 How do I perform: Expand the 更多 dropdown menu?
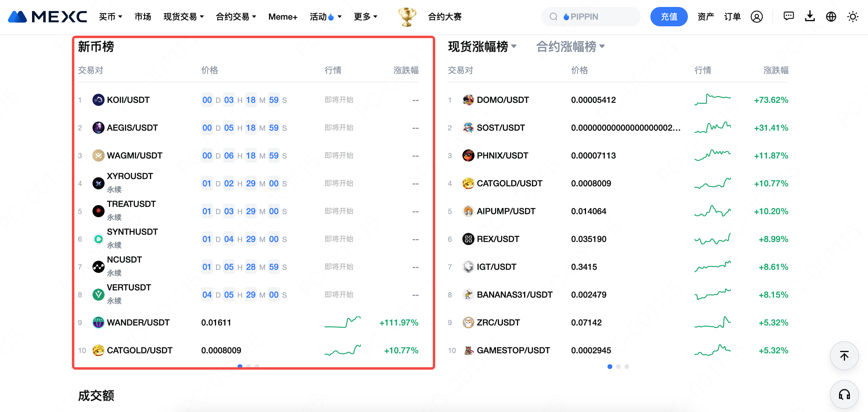tap(365, 17)
